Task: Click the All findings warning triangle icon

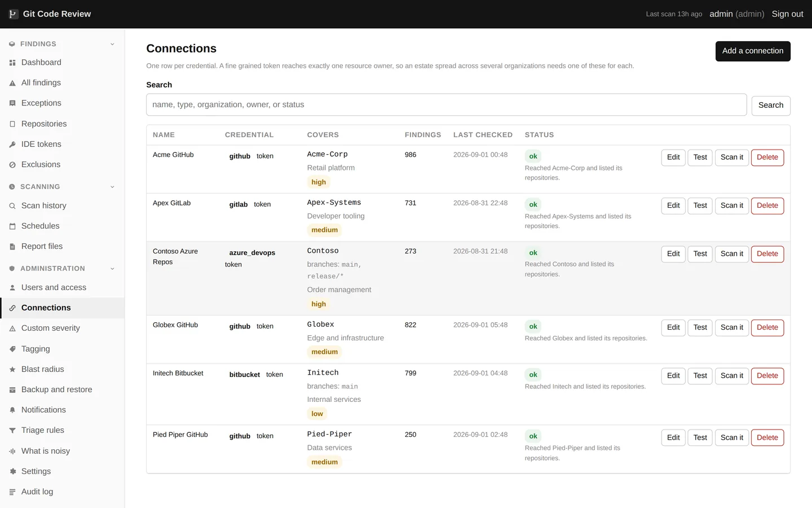Action: pyautogui.click(x=12, y=83)
